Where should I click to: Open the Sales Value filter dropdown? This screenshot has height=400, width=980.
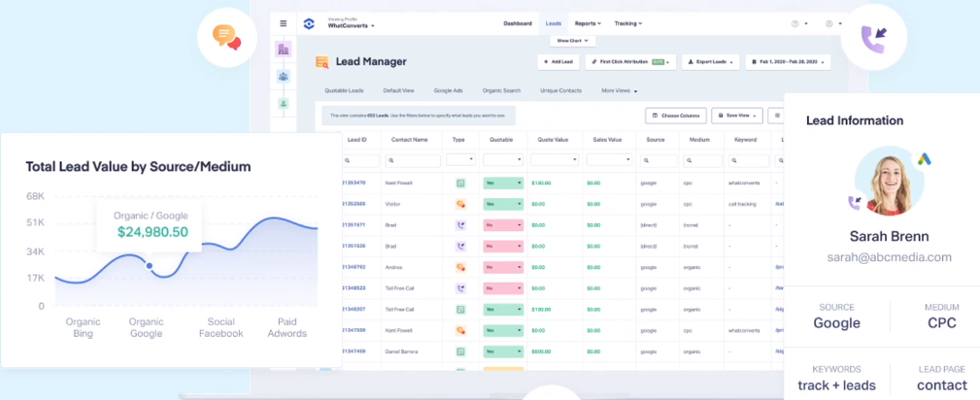(609, 160)
